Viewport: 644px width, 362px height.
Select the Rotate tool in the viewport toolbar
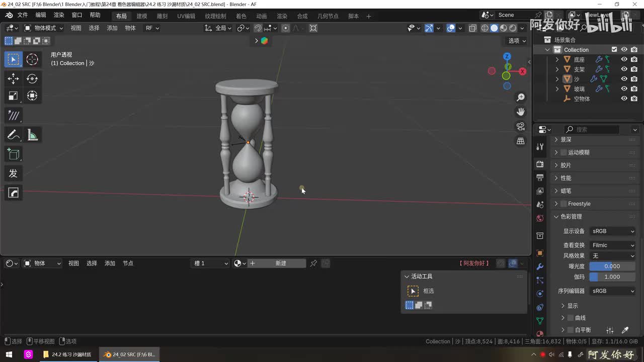coord(32,78)
